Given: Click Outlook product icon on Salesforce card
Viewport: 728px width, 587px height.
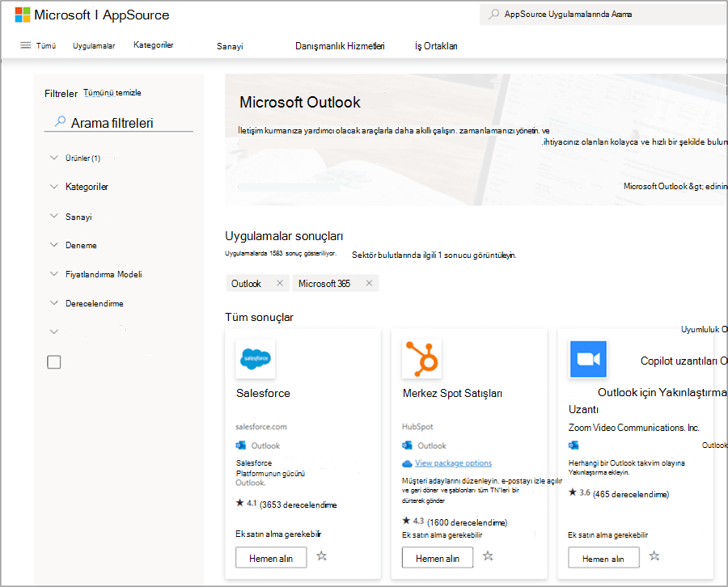Looking at the screenshot, I should tap(240, 446).
